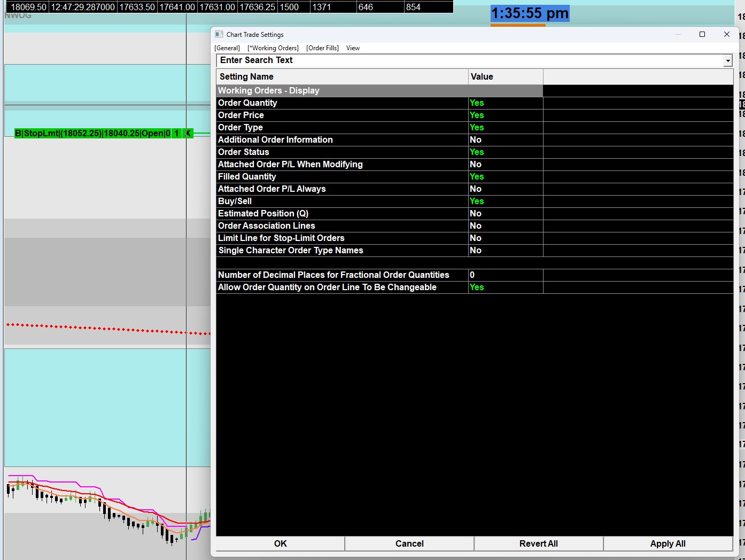Toggle Attached Order P/L When Modifying value
745x560 pixels.
click(506, 165)
